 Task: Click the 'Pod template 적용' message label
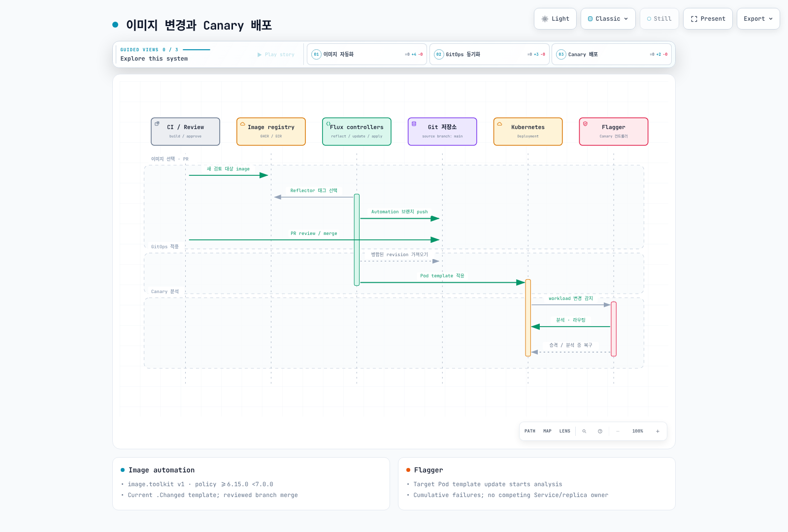pyautogui.click(x=442, y=276)
